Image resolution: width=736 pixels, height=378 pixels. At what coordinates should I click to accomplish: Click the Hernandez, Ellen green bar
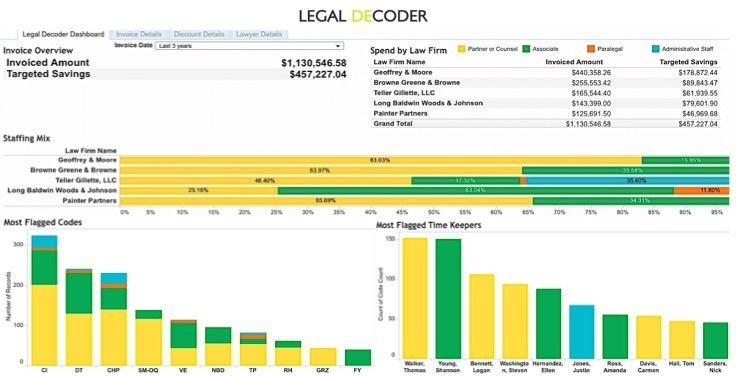click(x=548, y=324)
